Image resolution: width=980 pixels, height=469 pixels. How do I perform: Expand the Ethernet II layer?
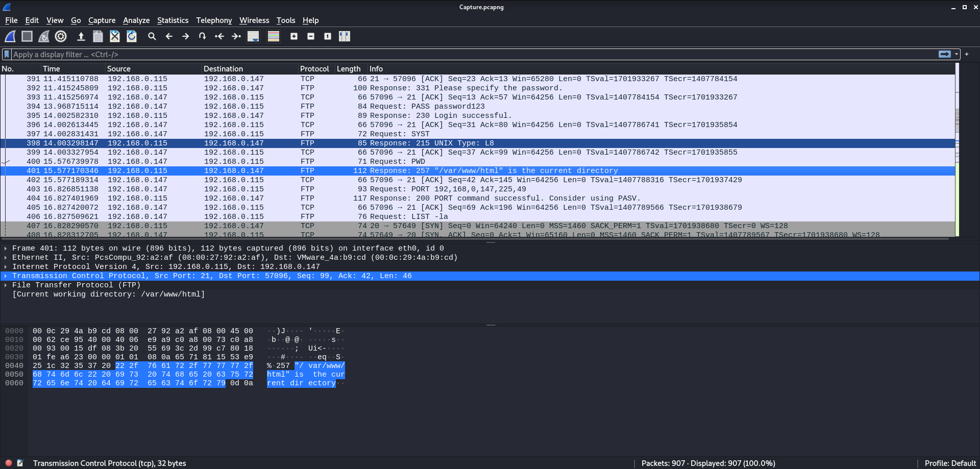6,258
